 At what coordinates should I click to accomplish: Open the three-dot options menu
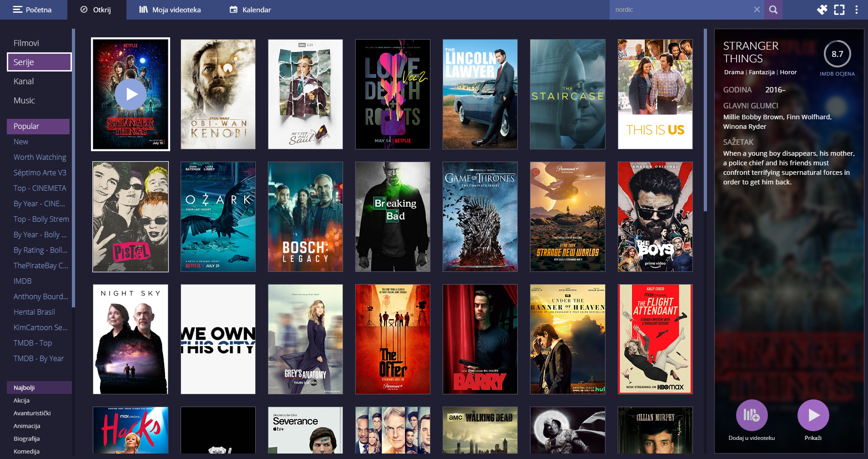tap(856, 10)
